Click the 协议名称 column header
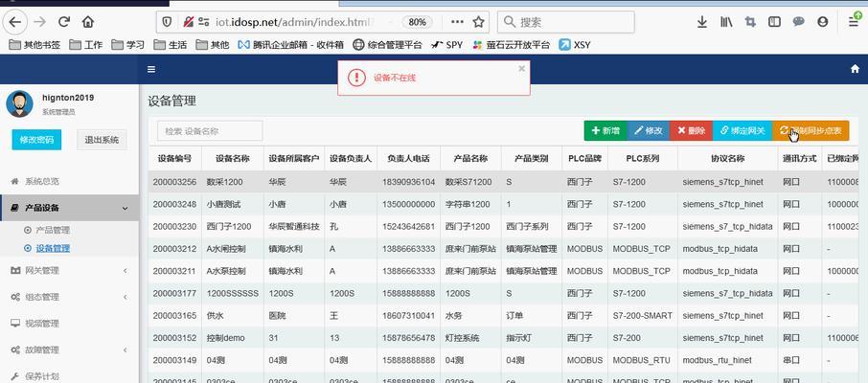This screenshot has width=868, height=383. click(x=727, y=158)
